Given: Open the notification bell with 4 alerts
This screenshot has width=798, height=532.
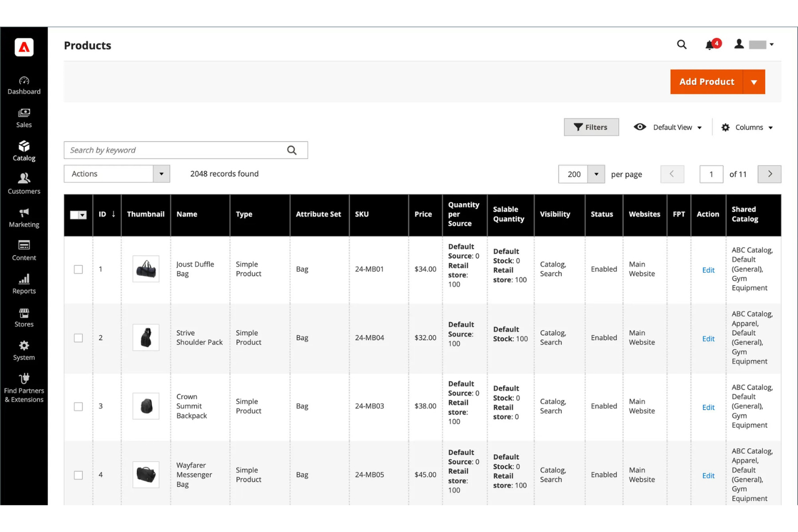Looking at the screenshot, I should (710, 45).
